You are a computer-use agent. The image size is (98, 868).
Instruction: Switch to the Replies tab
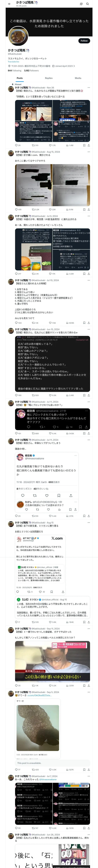(x=49, y=78)
